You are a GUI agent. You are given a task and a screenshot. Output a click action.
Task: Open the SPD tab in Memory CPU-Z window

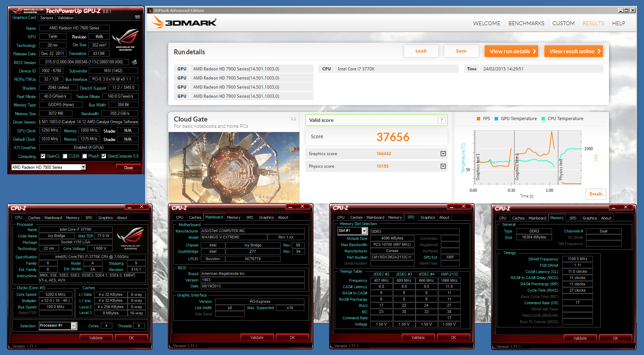[x=573, y=218]
